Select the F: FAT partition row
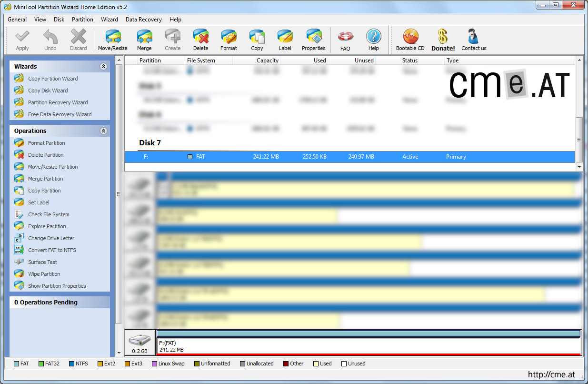The image size is (588, 384). pyautogui.click(x=350, y=157)
